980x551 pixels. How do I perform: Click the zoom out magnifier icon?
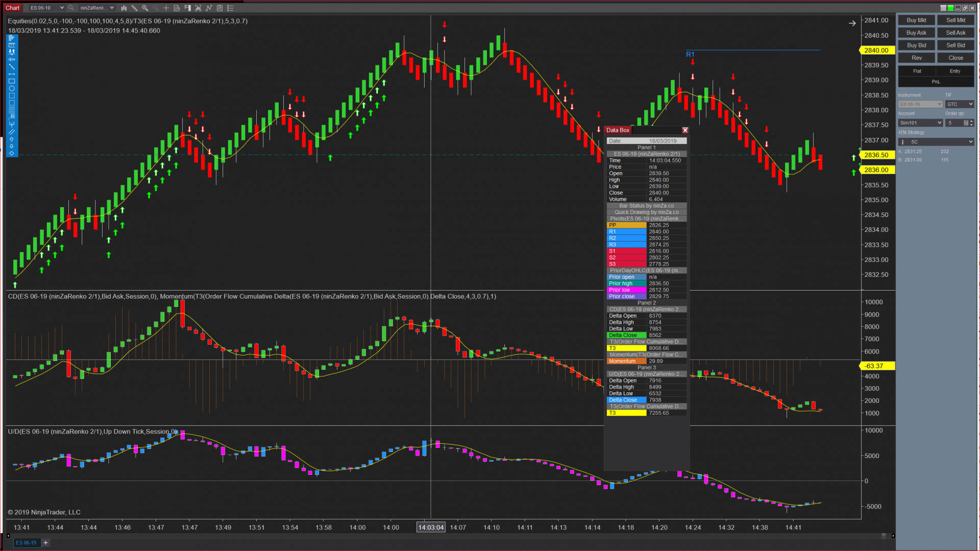(x=156, y=8)
